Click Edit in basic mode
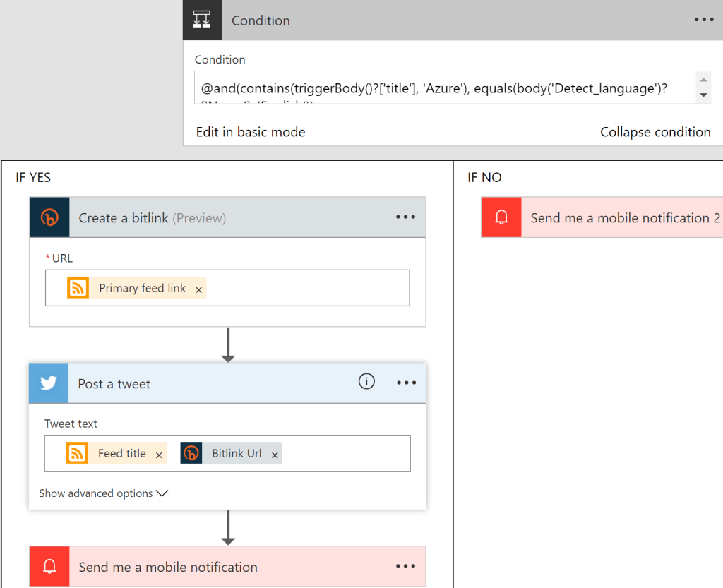 tap(251, 132)
